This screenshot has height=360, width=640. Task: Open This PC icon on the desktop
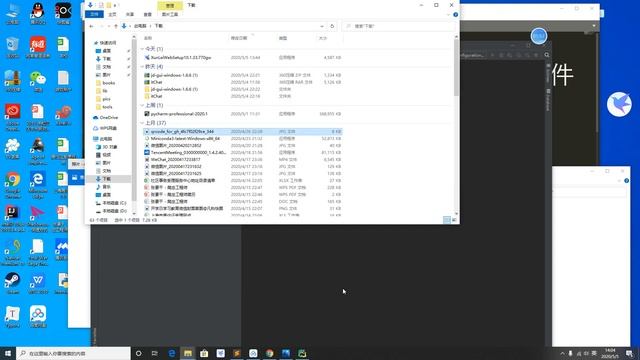(x=12, y=13)
